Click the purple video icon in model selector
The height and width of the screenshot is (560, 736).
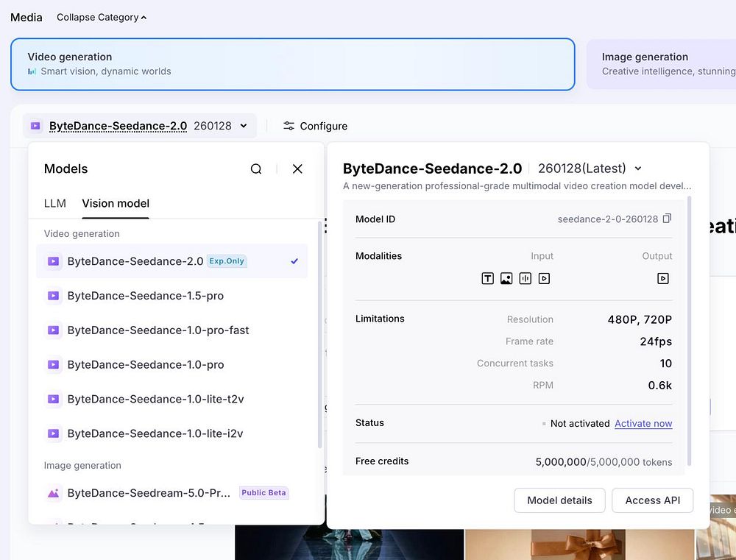click(x=35, y=126)
